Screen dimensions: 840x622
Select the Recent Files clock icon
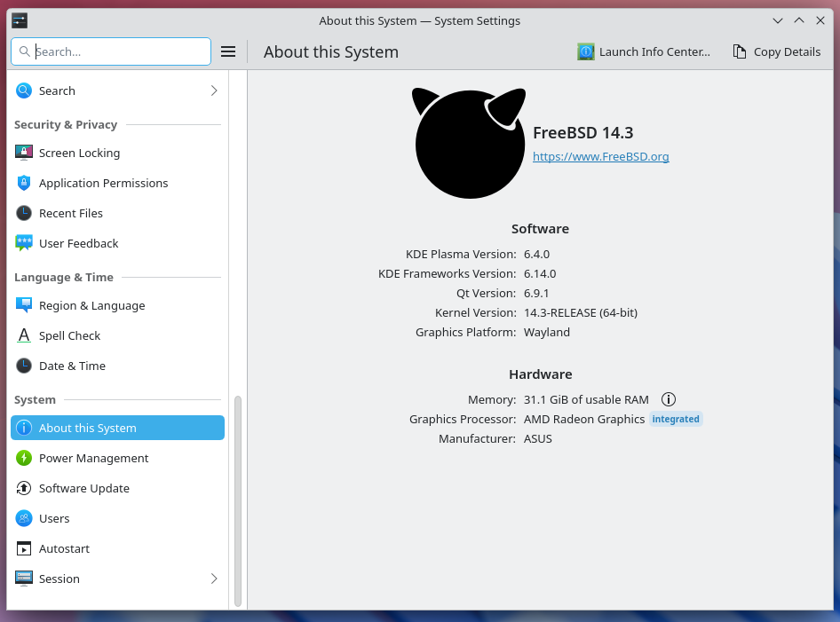click(x=24, y=213)
